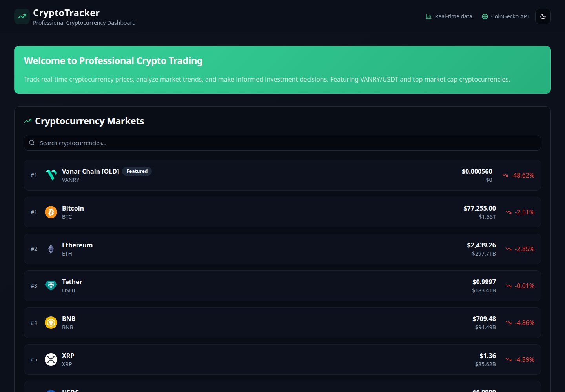Click the Cryptocurrency Markets heading
This screenshot has width=565, height=392.
coord(89,121)
